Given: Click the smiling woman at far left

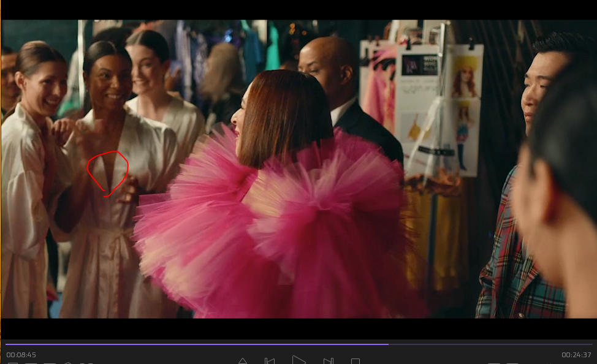Looking at the screenshot, I should (40, 80).
